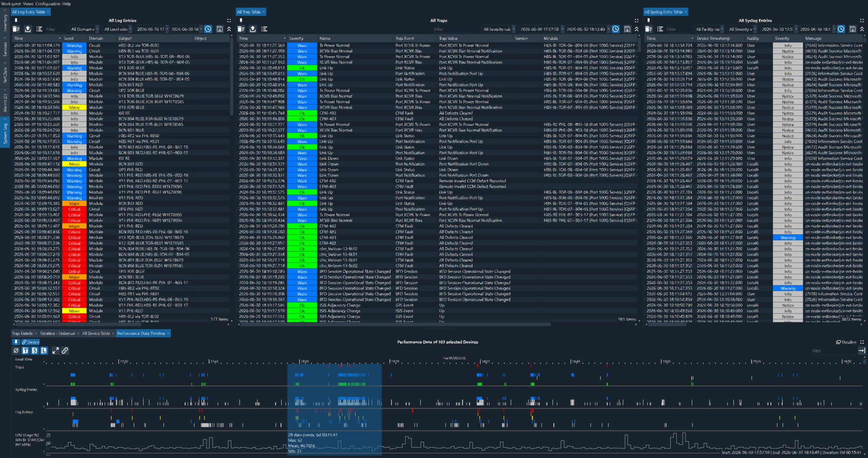Toggle the L log lane button
868x458 pixels.
pyautogui.click(x=44, y=350)
